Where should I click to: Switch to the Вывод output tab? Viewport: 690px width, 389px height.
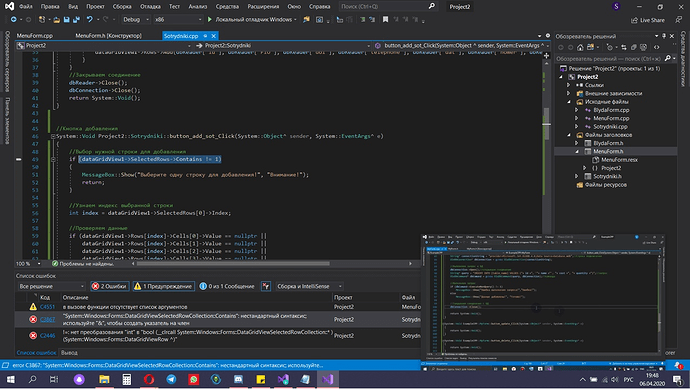click(x=69, y=352)
